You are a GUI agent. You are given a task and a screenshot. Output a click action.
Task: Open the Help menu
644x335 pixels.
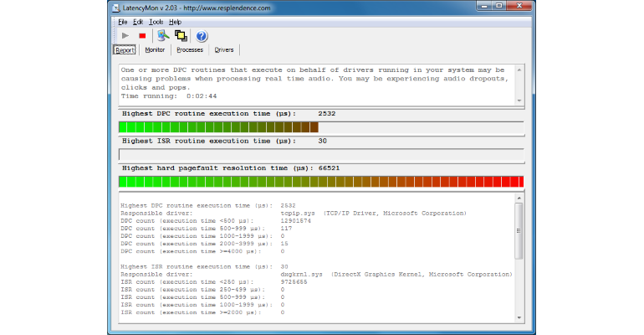(x=175, y=23)
